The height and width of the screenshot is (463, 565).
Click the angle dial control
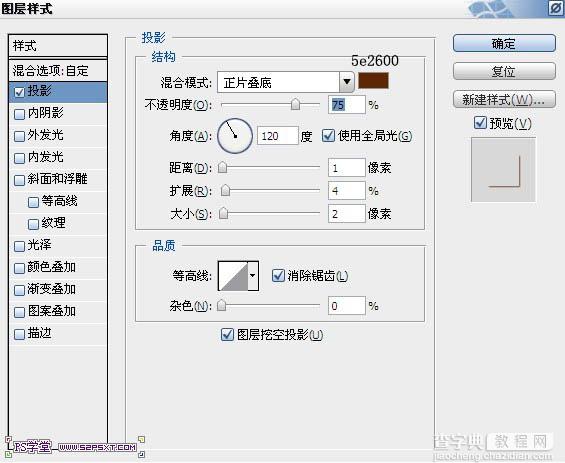235,136
